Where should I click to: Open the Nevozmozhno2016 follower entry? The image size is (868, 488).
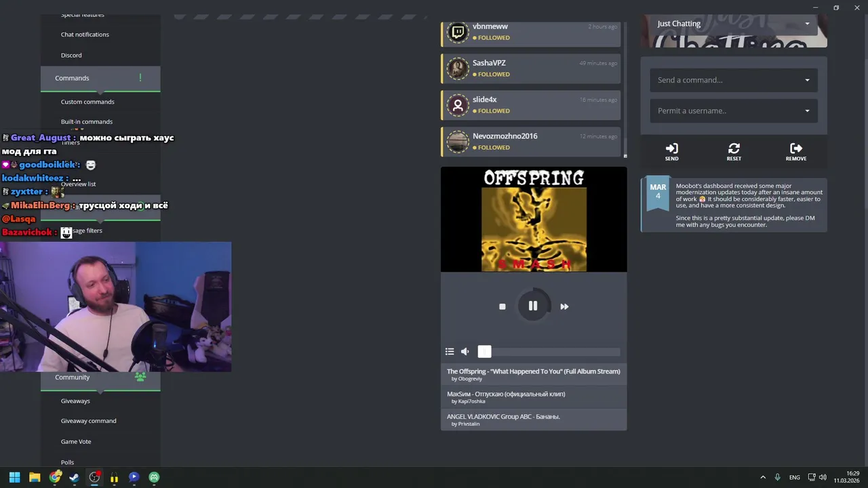coord(531,142)
